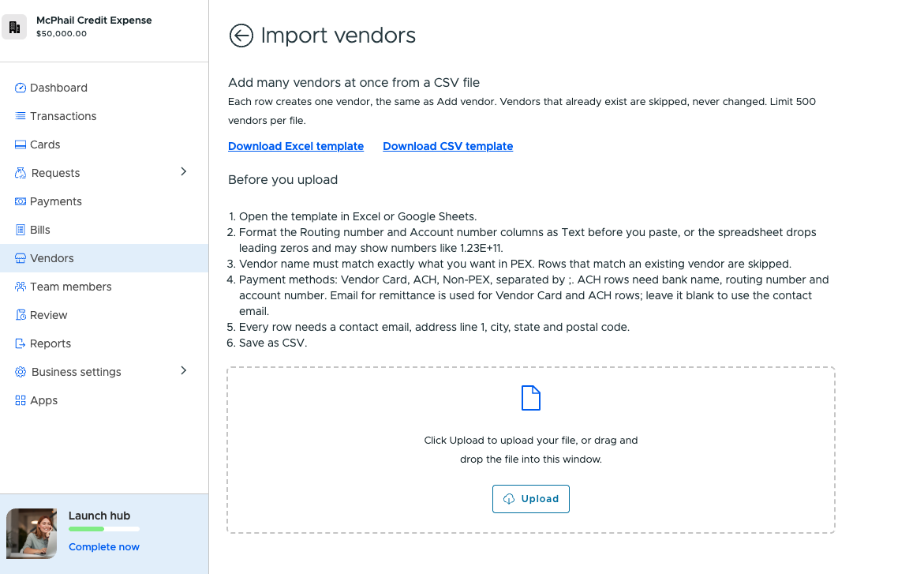Click the 'Save as CSV.' instruction
The image size is (924, 574).
273,343
